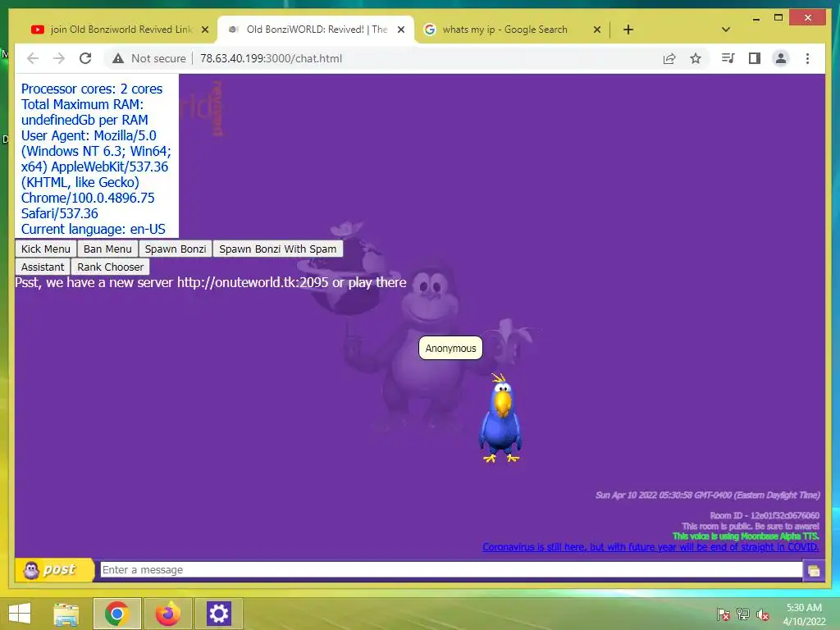
Task: Minimize the Chrome window
Action: [756, 18]
